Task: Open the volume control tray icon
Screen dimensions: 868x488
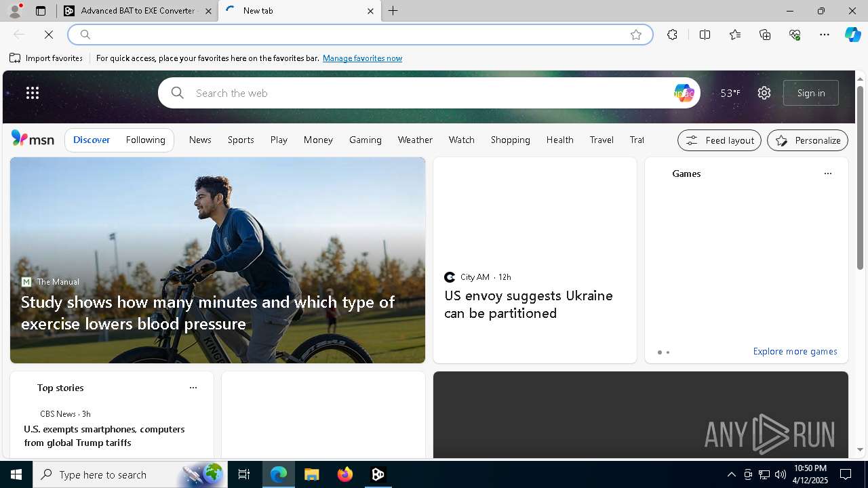Action: tap(781, 474)
